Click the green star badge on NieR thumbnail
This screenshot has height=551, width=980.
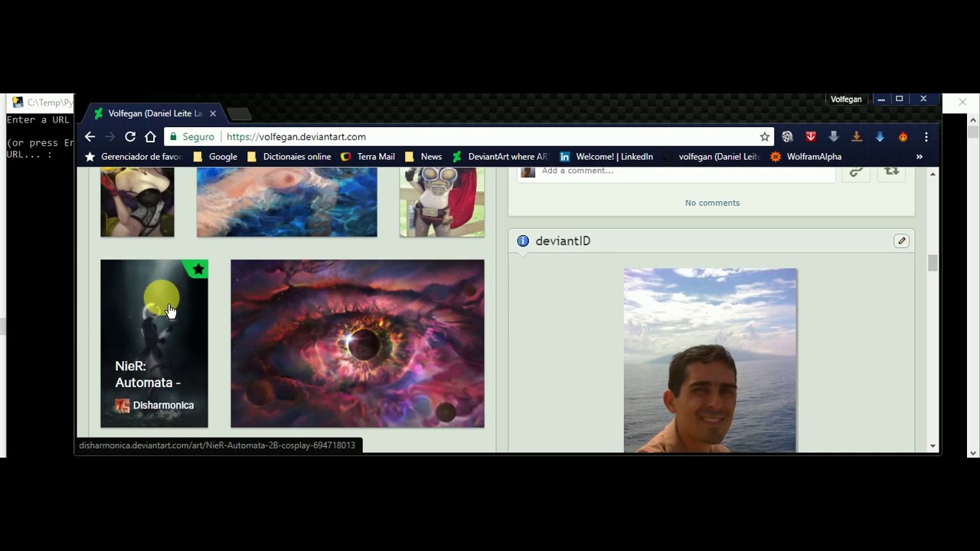pyautogui.click(x=198, y=269)
